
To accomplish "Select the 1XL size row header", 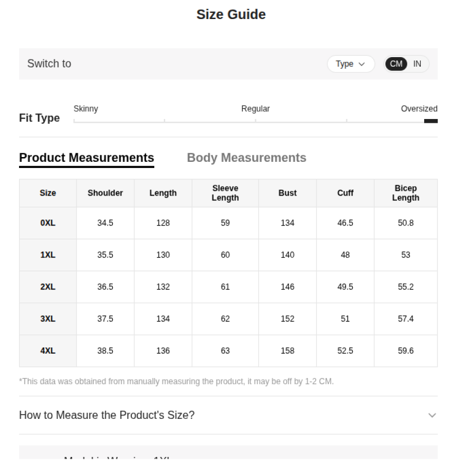I will pyautogui.click(x=48, y=255).
